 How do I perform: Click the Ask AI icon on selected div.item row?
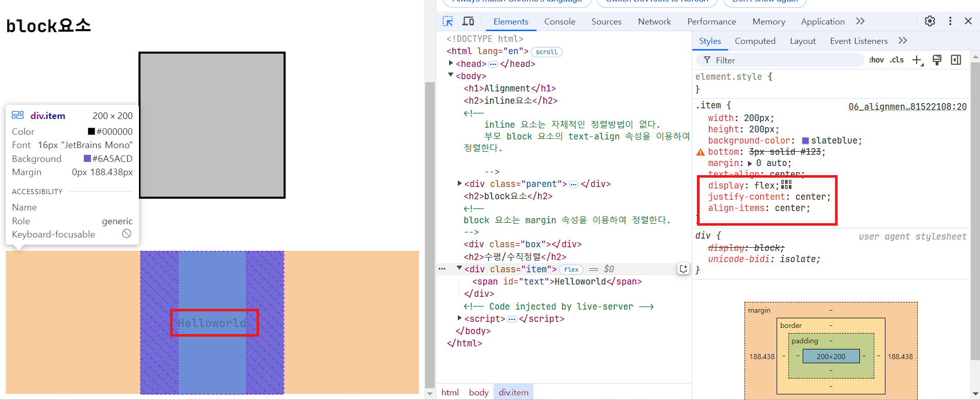click(x=683, y=269)
